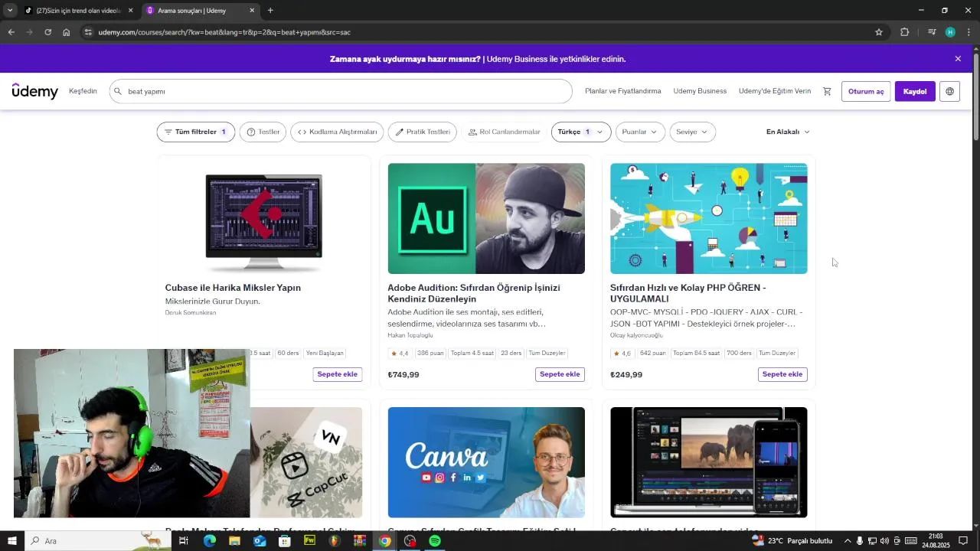Open Outlook from taskbar

pos(260,541)
